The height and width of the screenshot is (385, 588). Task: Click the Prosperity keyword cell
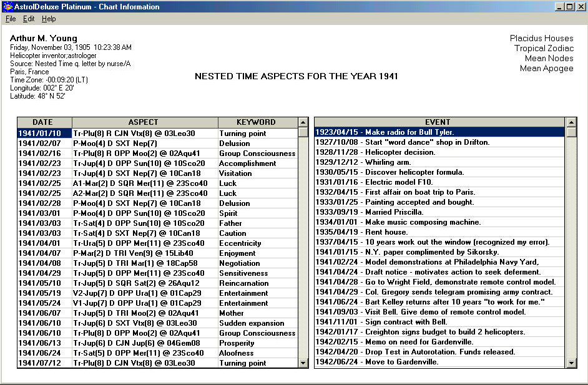pos(258,343)
